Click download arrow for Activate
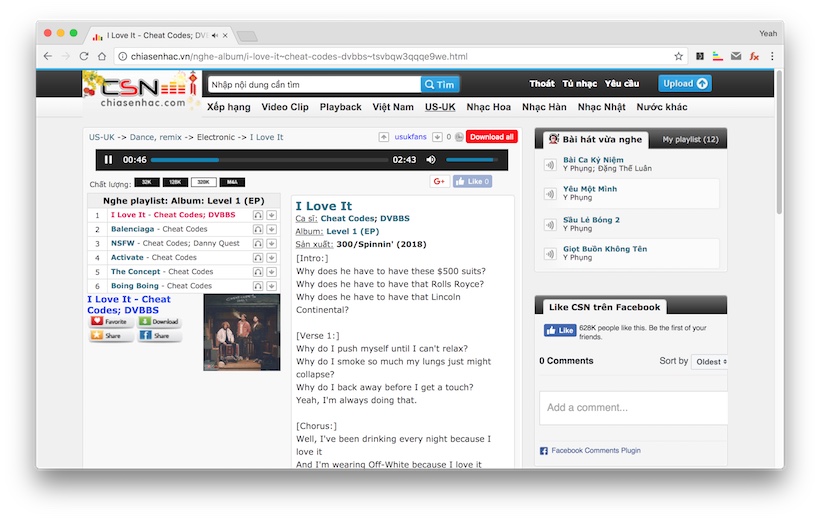The image size is (820, 520). click(271, 257)
